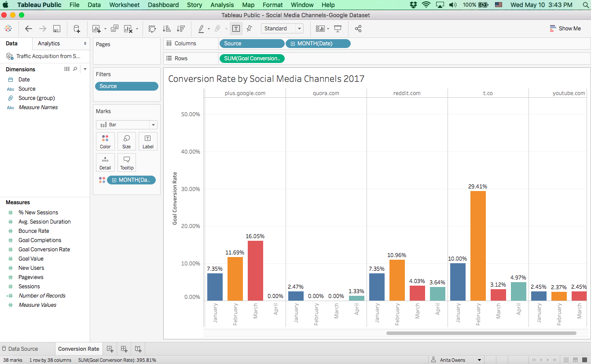591x364 pixels.
Task: Click the new worksheet tab icon
Action: tap(110, 349)
